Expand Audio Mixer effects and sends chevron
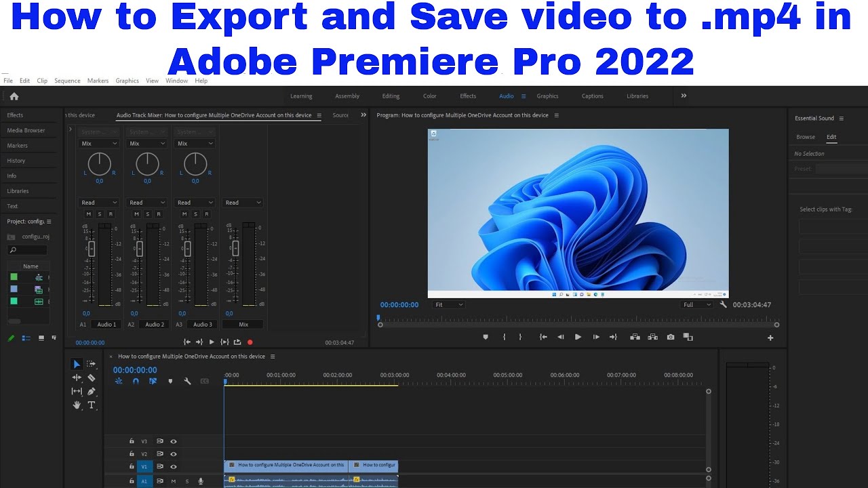The image size is (868, 488). coord(71,129)
